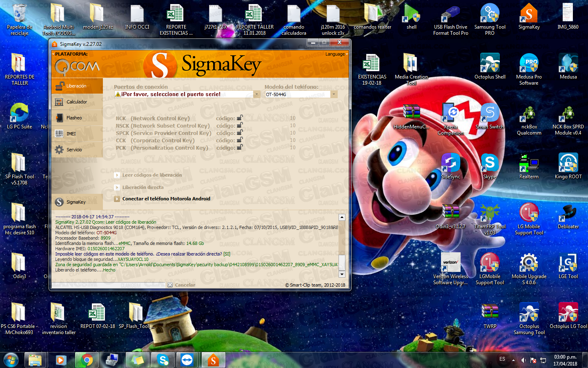Open the Medusa desktop icon

[568, 66]
